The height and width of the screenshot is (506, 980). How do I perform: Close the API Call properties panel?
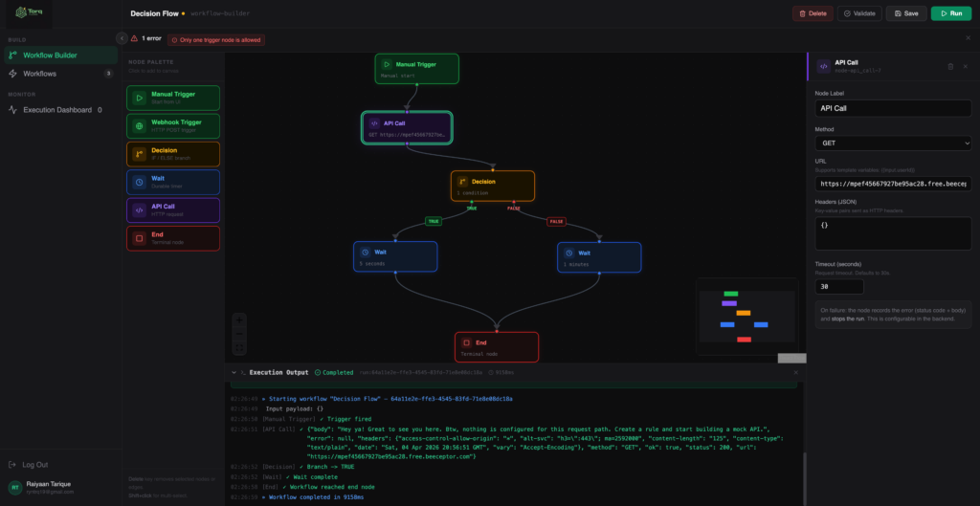pos(967,66)
